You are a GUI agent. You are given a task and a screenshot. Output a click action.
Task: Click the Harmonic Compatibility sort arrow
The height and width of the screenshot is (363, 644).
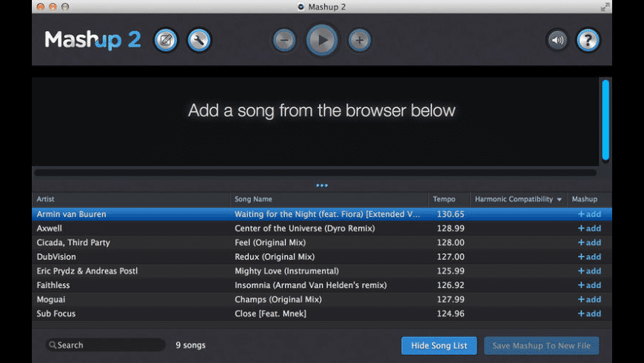tap(560, 199)
